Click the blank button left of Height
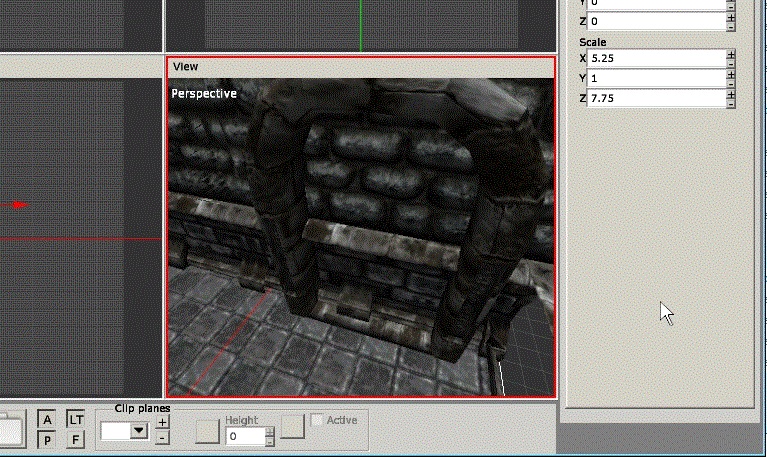Screen dimensions: 767x458 click(207, 431)
